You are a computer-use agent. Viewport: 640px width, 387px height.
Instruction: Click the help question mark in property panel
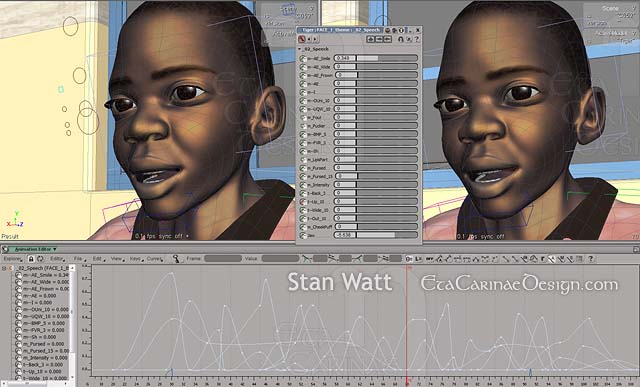(x=416, y=39)
